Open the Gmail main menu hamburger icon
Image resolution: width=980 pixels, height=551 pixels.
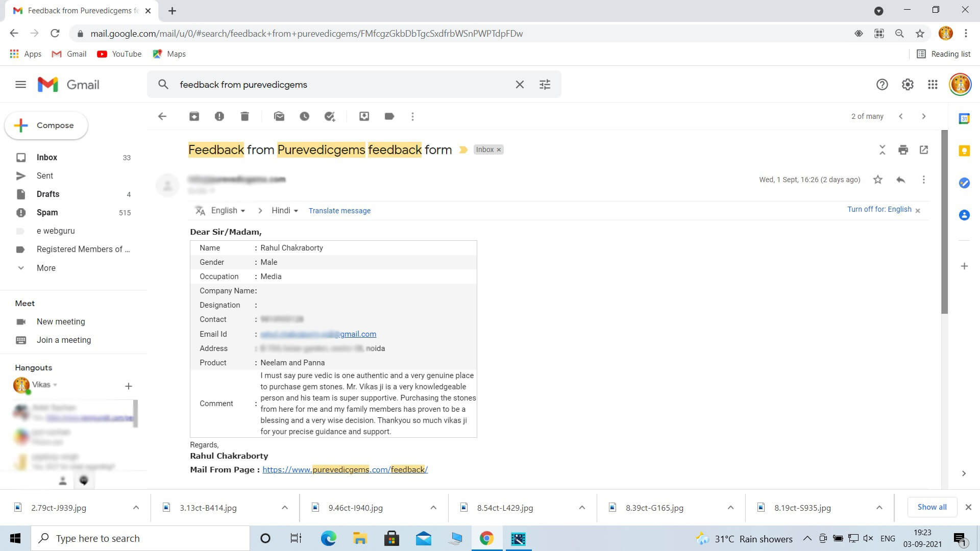pyautogui.click(x=20, y=85)
